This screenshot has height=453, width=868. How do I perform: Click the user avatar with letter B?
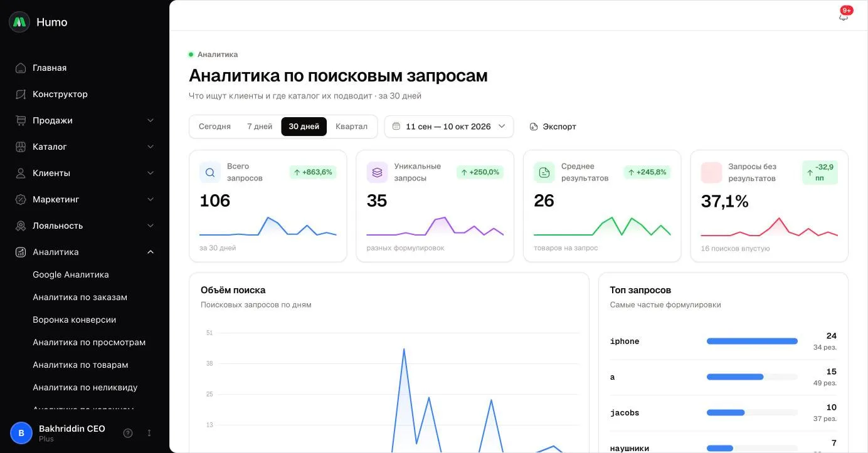pyautogui.click(x=21, y=433)
